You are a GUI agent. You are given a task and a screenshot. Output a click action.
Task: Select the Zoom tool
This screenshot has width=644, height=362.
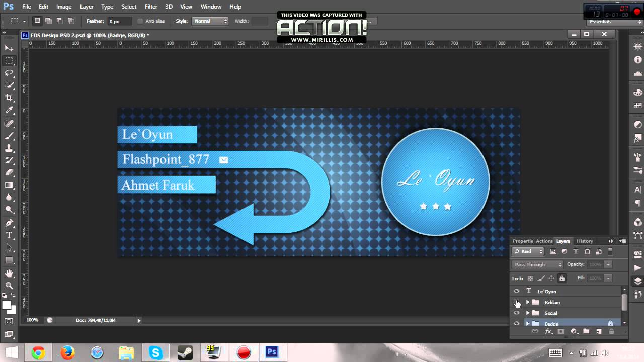click(x=9, y=286)
